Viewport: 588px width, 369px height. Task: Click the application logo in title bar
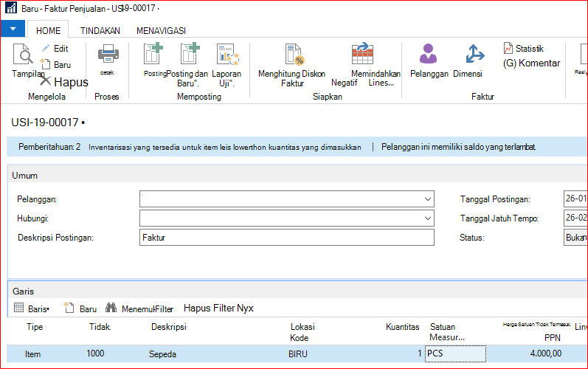click(x=11, y=8)
